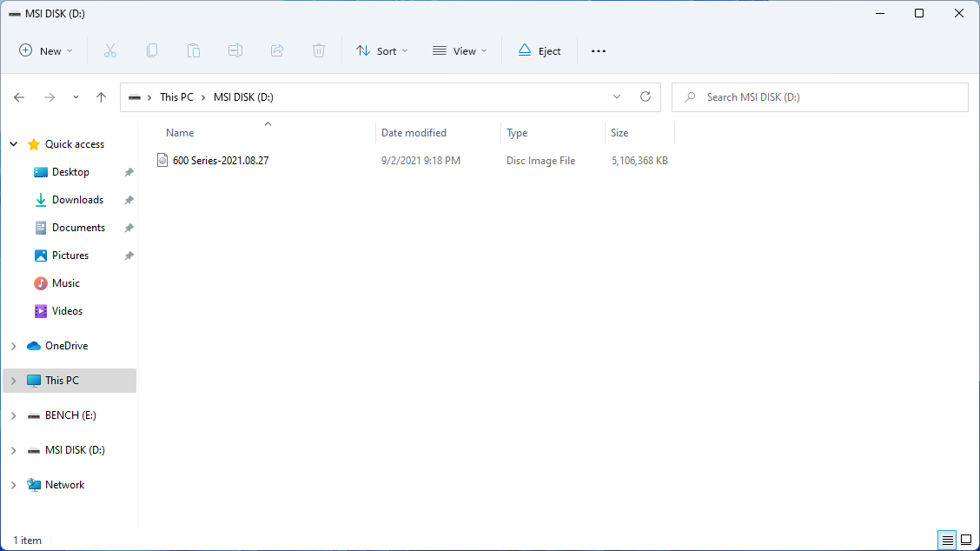Open Desktop in Quick access

(x=70, y=172)
